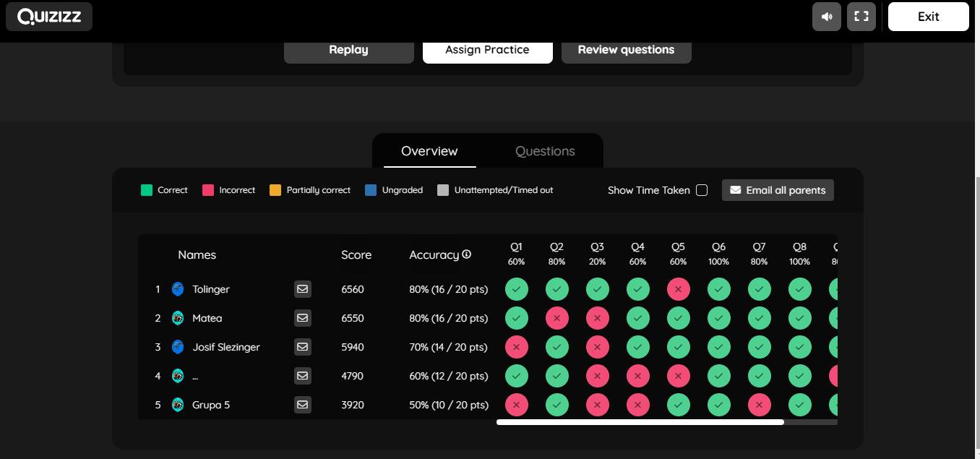Switch to the Questions tab
Image resolution: width=980 pixels, height=459 pixels.
coord(545,151)
